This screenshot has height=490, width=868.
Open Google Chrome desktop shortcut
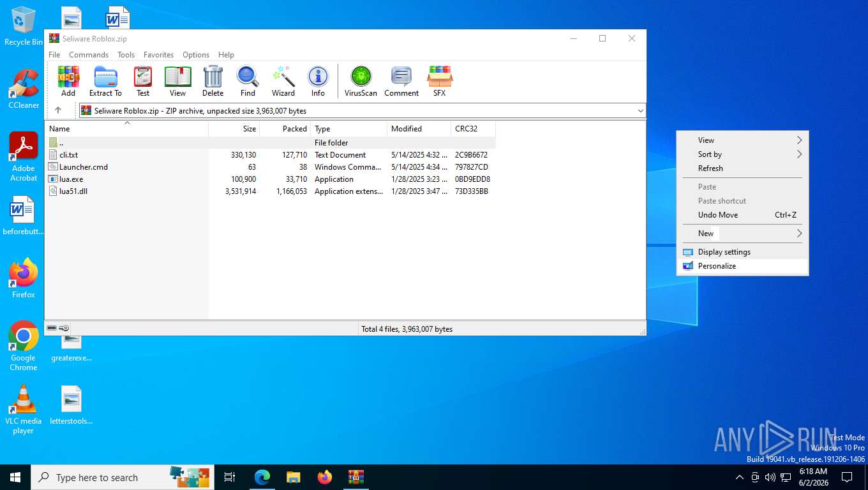pos(24,345)
